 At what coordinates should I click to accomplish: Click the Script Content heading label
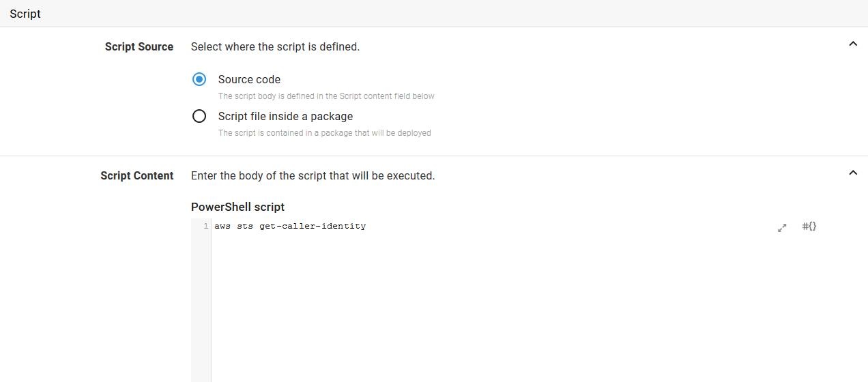pyautogui.click(x=137, y=175)
